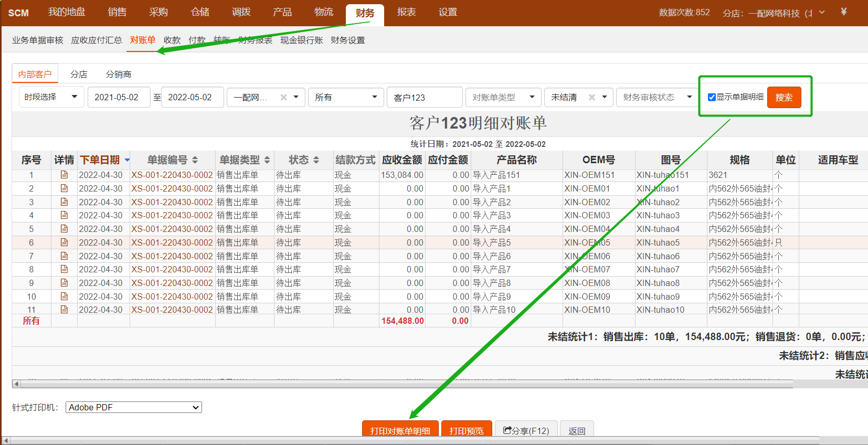Click detail icon for row 10

(64, 296)
